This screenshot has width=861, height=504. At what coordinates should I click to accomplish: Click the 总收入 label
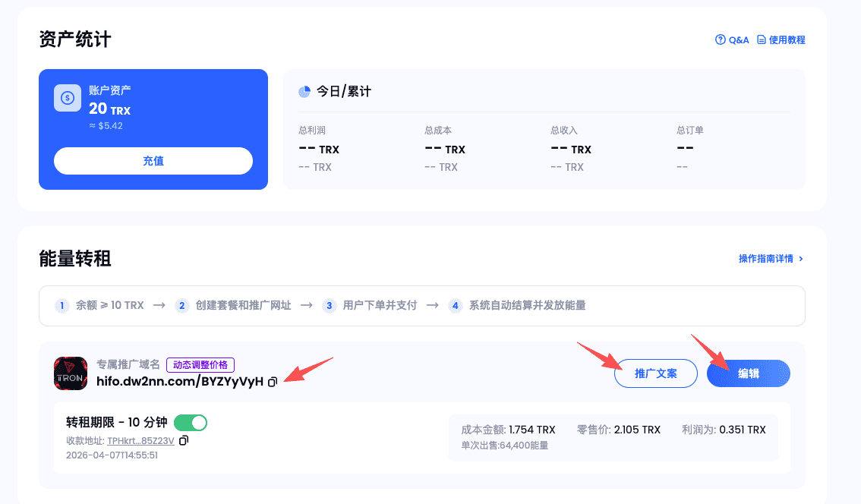coord(564,130)
